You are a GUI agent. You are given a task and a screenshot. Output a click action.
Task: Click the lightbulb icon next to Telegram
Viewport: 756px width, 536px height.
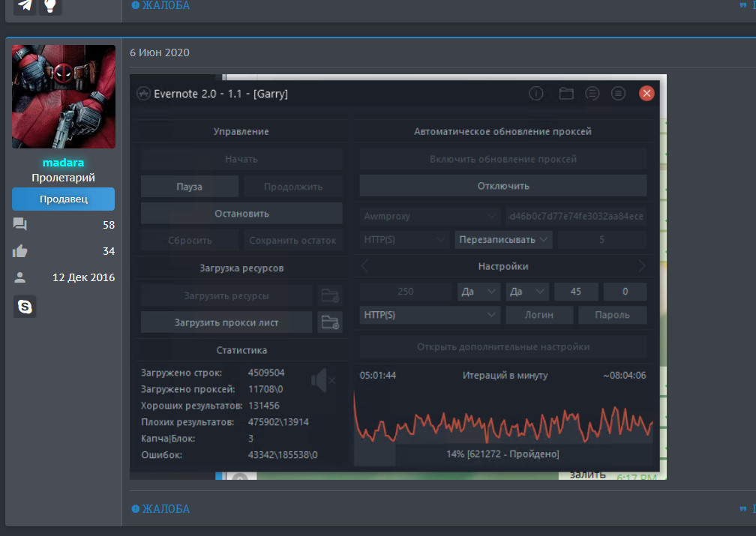(50, 5)
